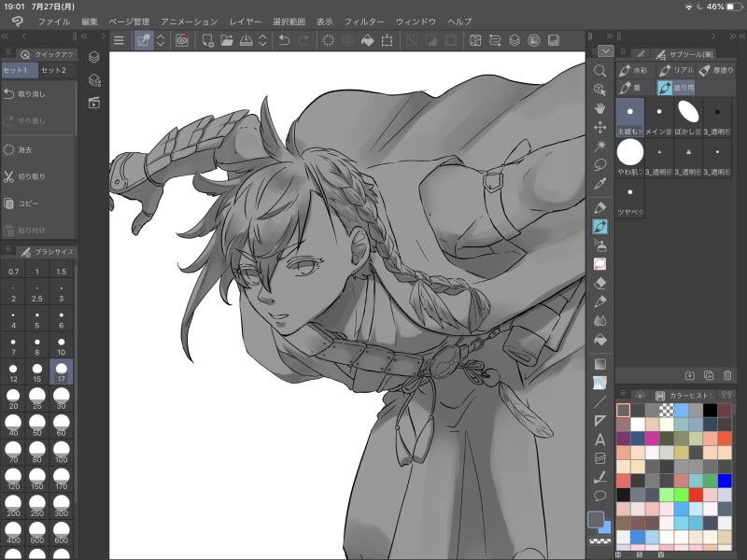Screen dimensions: 747x560
Task: Duplicate sub tool icon
Action: (x=709, y=376)
